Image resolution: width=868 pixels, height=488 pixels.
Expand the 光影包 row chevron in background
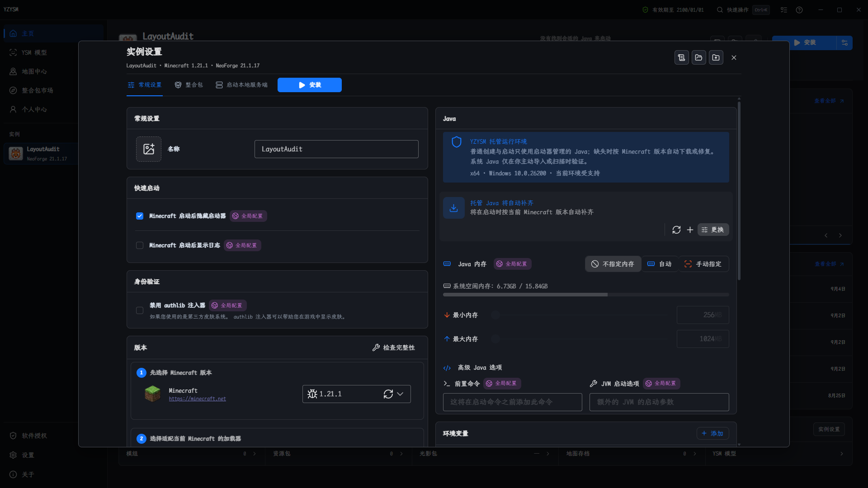pos(548,454)
